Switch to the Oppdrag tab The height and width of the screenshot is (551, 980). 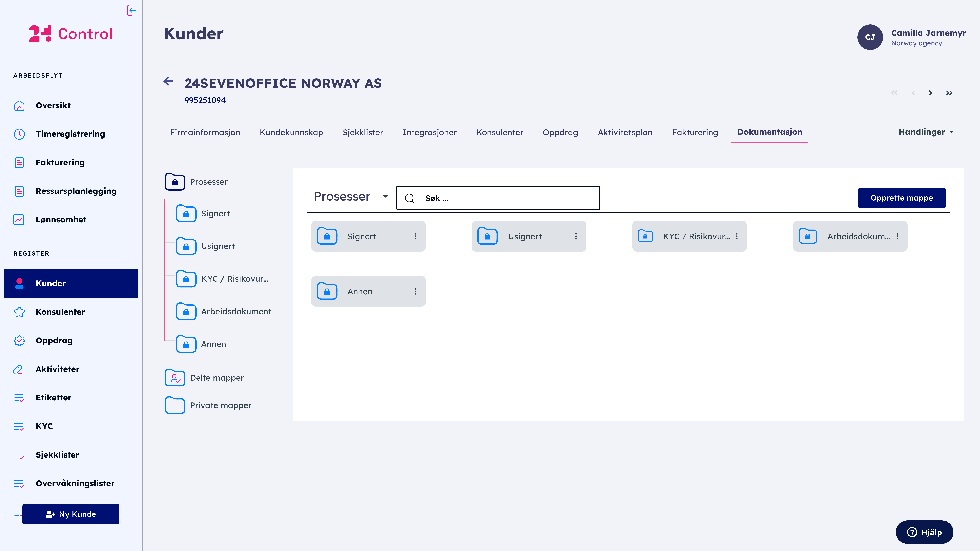[560, 132]
